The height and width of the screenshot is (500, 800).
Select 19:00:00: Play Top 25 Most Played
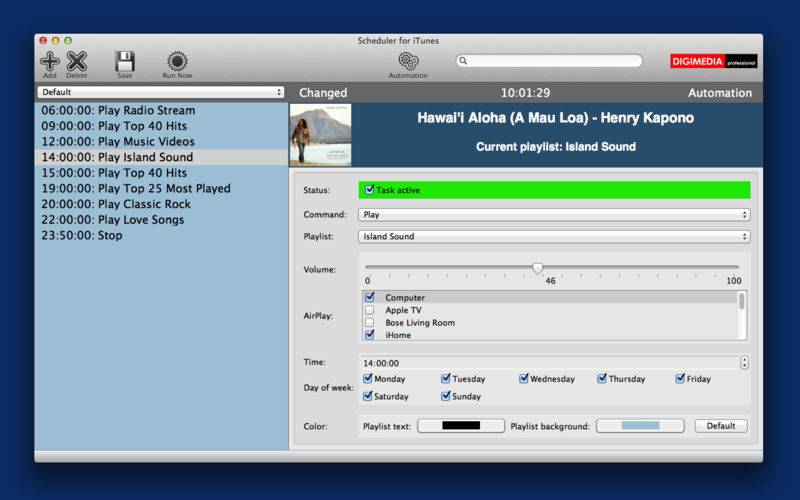pyautogui.click(x=161, y=188)
